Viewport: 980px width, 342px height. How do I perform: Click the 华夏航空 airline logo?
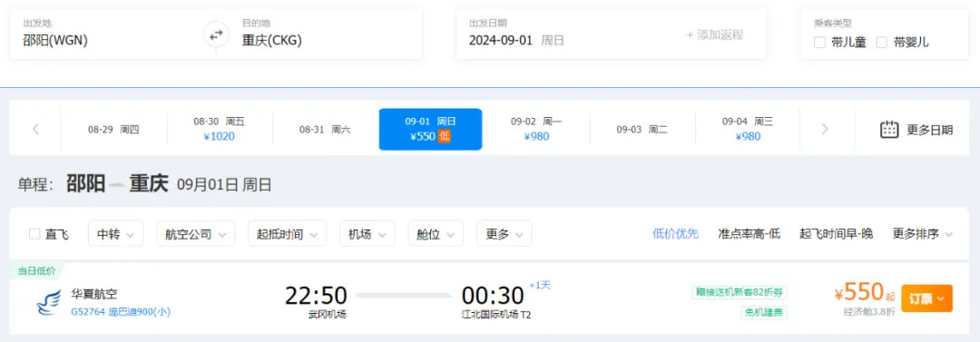click(x=49, y=302)
